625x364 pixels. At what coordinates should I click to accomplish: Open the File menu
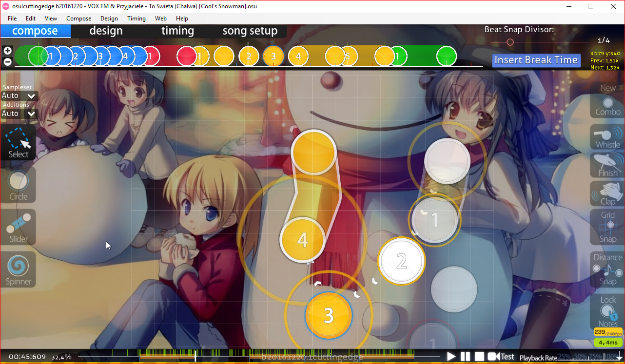tap(12, 19)
